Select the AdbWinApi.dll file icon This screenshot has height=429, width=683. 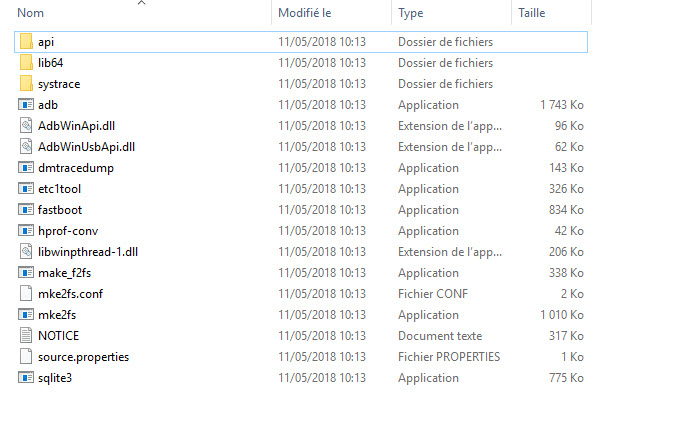tap(27, 126)
